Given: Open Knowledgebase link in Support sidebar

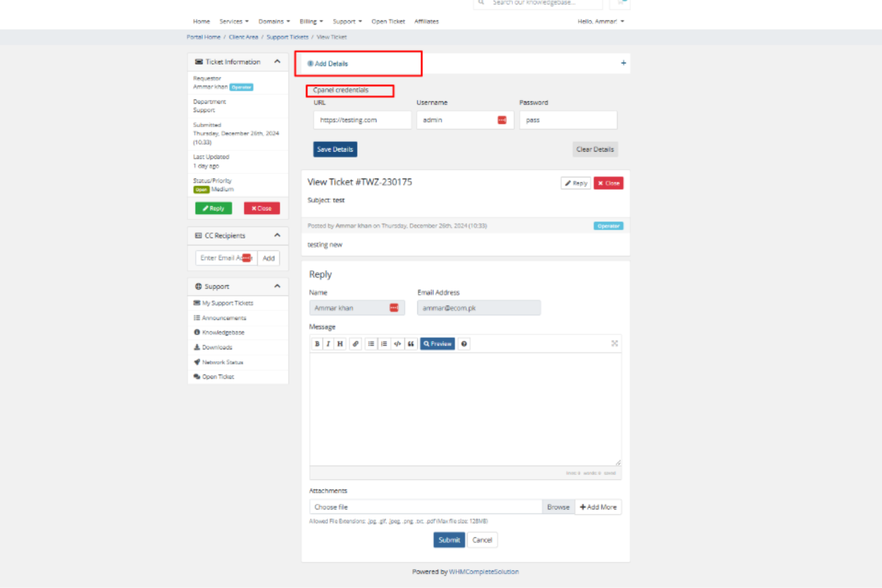Looking at the screenshot, I should click(x=223, y=332).
